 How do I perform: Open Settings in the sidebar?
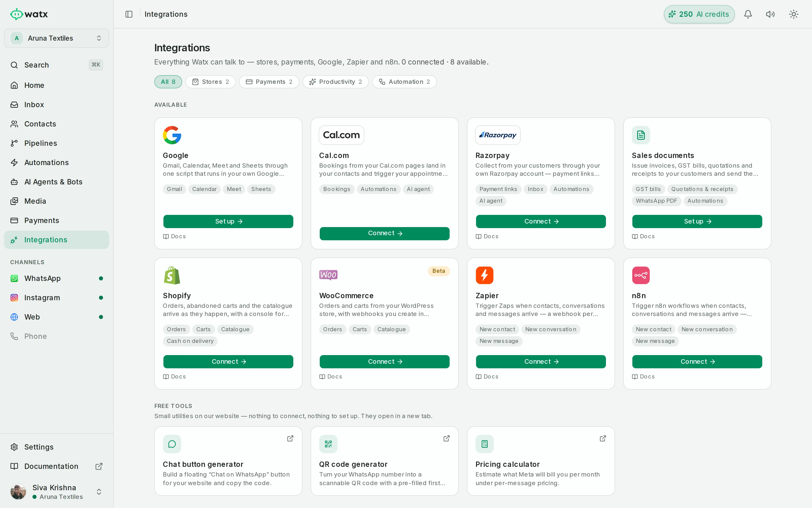tap(56, 447)
